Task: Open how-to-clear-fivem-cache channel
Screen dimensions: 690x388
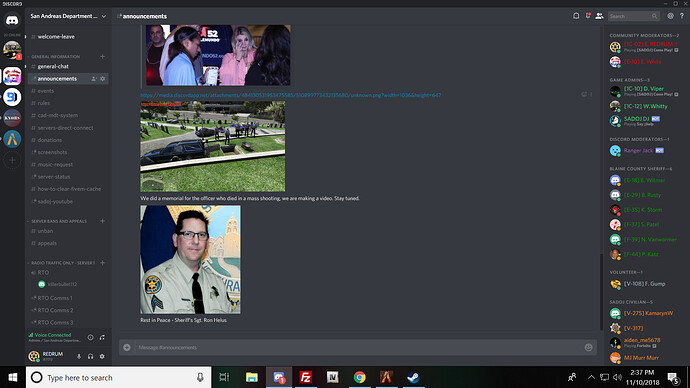Action: (68, 189)
